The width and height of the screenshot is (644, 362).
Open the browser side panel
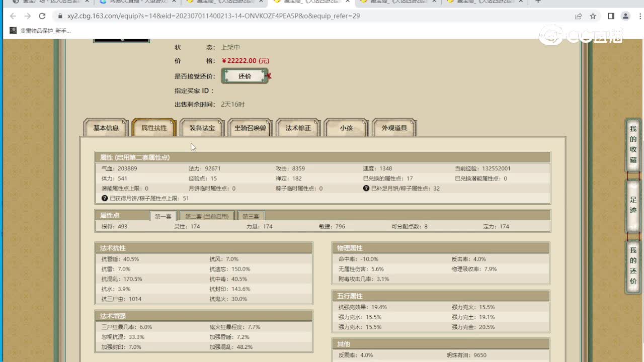(x=611, y=16)
